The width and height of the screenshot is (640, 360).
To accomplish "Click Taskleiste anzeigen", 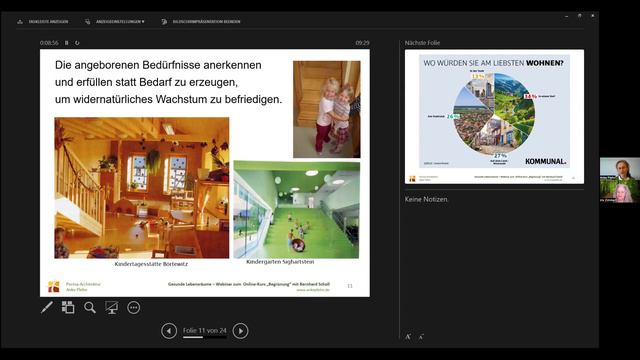I will (43, 22).
